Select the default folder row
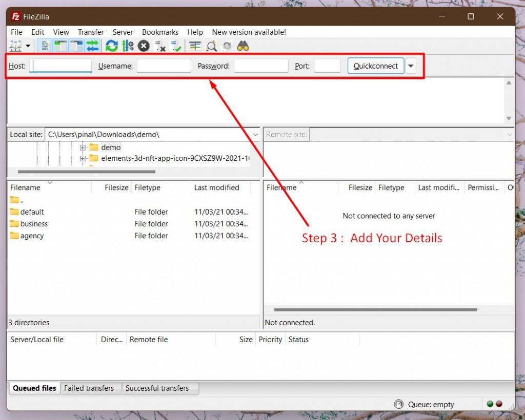This screenshot has width=525, height=420. point(130,212)
